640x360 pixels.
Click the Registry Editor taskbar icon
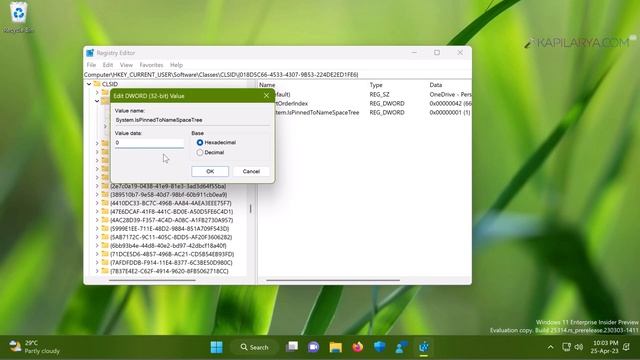[424, 347]
